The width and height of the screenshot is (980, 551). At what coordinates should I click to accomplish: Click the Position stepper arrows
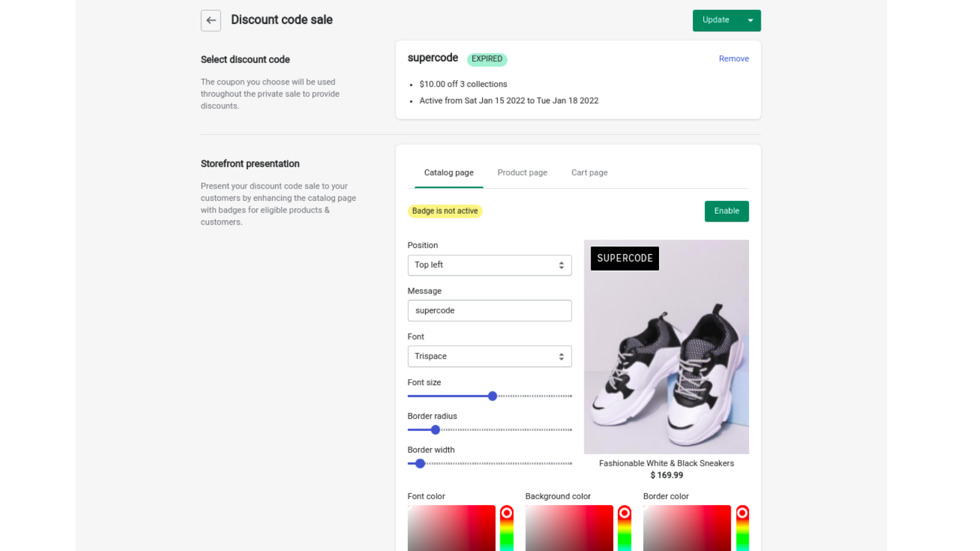[x=561, y=265]
